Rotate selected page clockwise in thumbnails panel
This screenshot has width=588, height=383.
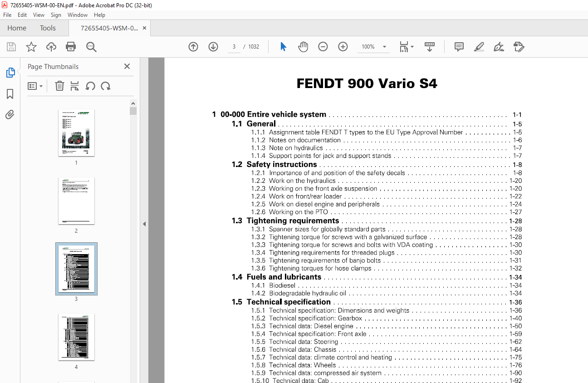pos(106,86)
